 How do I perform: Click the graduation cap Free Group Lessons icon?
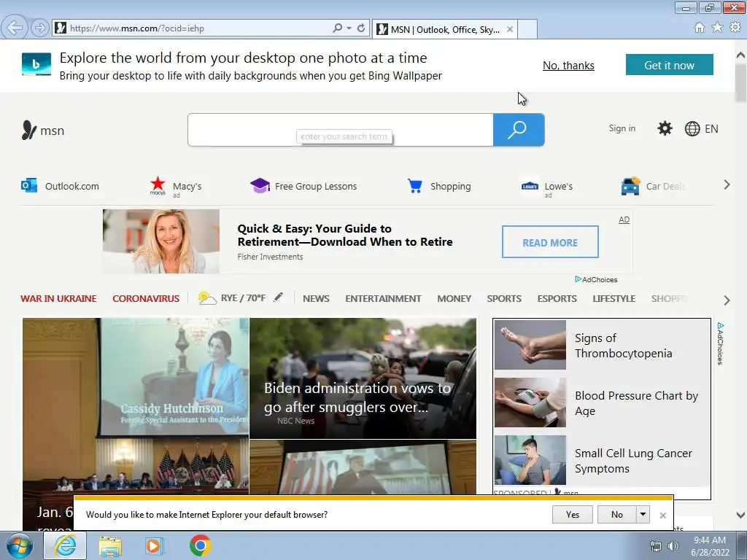pyautogui.click(x=260, y=185)
